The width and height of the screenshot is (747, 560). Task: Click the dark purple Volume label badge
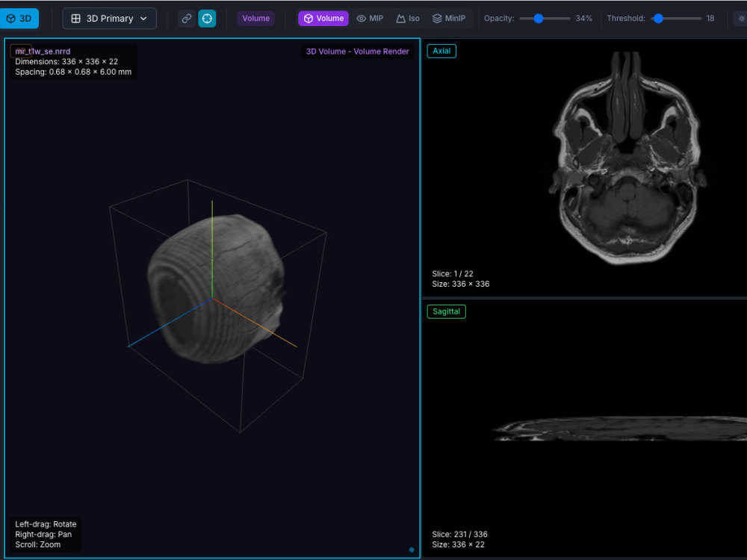[255, 19]
